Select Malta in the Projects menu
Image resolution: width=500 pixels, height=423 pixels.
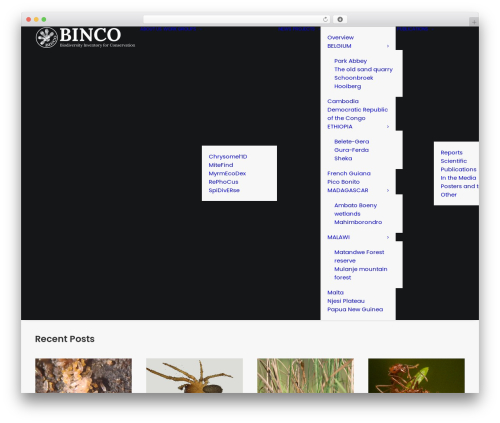335,293
